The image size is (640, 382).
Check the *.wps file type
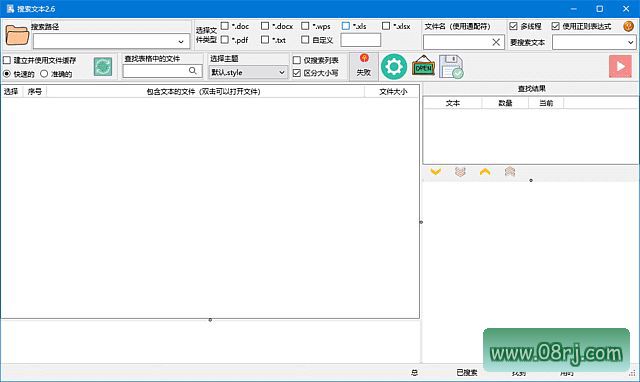305,26
